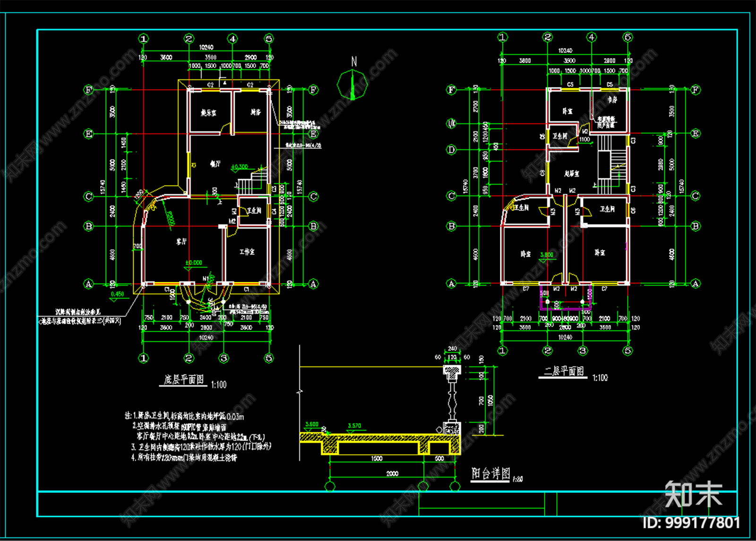Click the 起居室 room label on second floor
This screenshot has height=541, width=756.
click(572, 174)
